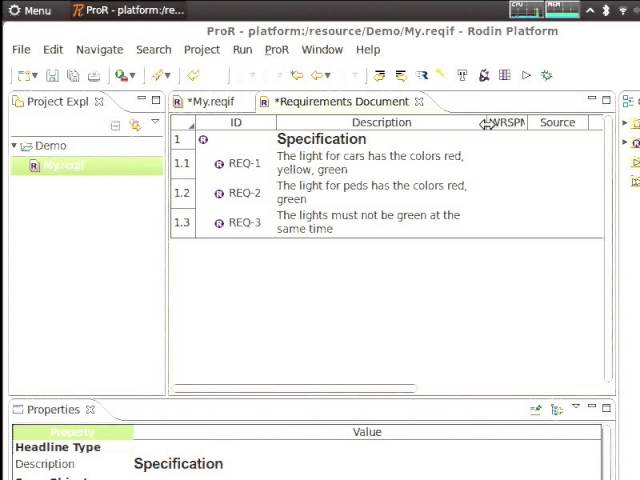Click the Collapse All icon in Project Explorer
This screenshot has height=480, width=640.
pyautogui.click(x=116, y=125)
